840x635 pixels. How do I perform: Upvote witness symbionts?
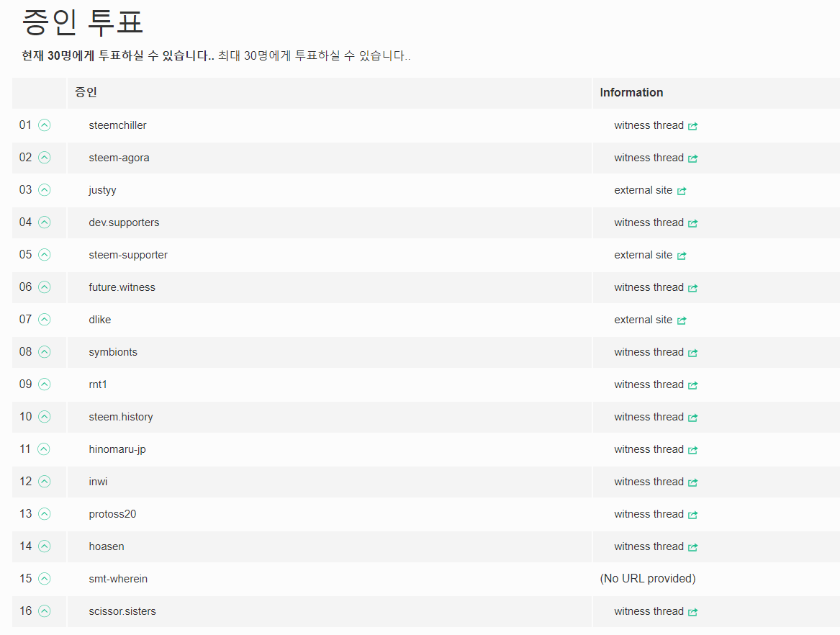[45, 351]
